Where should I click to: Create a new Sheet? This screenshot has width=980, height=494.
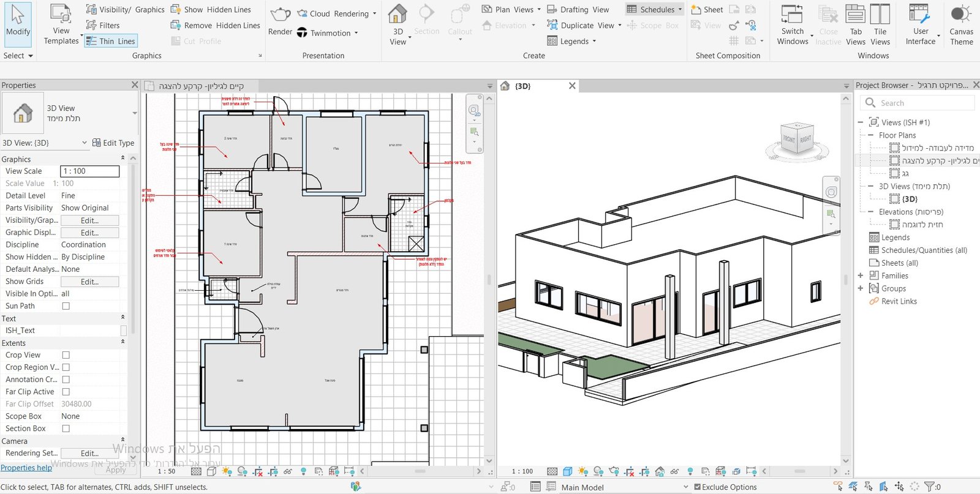(707, 9)
